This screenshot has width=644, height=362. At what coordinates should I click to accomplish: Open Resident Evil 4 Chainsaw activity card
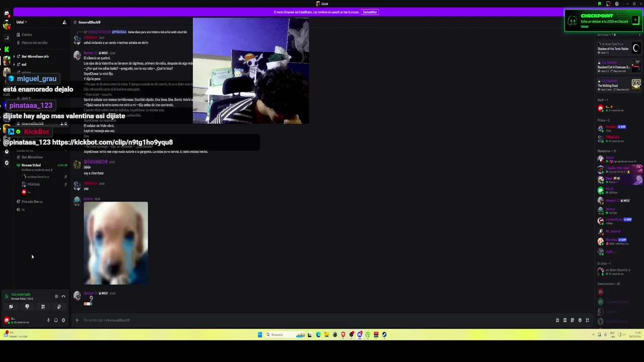point(619,66)
